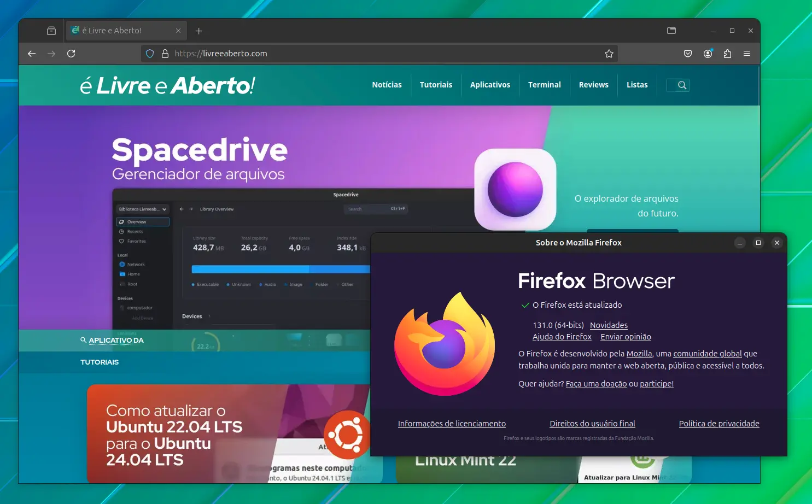Open Informações de licenciamento link
The height and width of the screenshot is (504, 812).
click(x=452, y=424)
